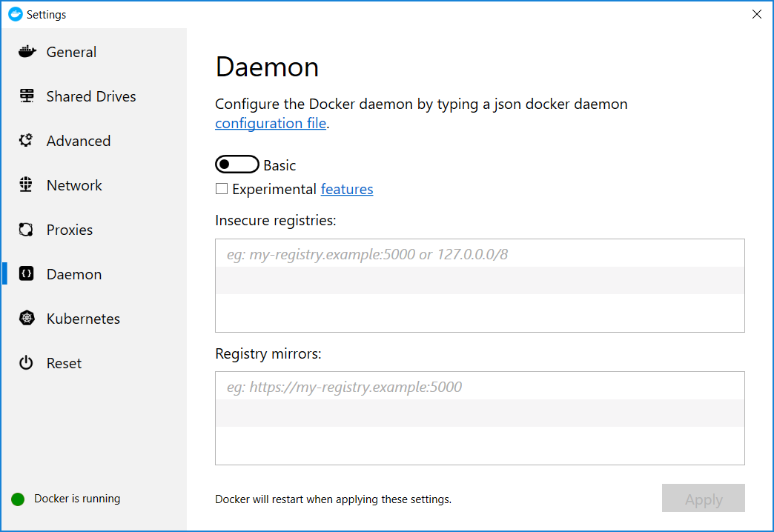Open the configuration file link
This screenshot has width=774, height=532.
click(270, 123)
